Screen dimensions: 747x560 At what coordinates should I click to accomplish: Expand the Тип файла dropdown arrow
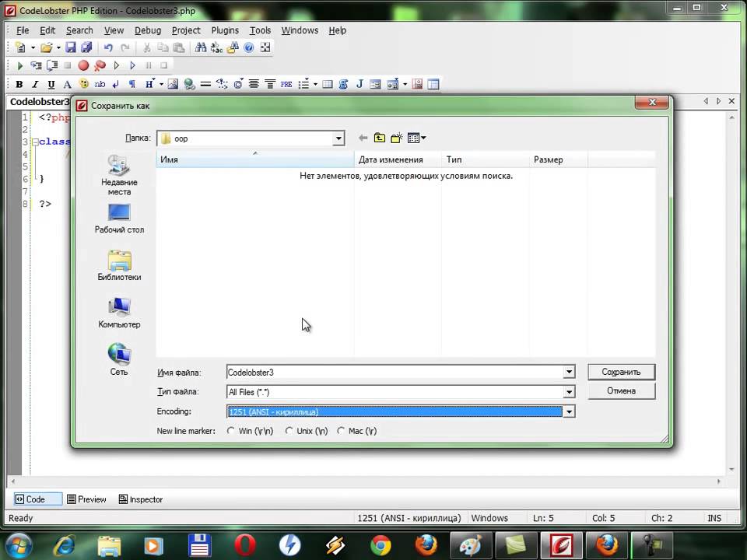pyautogui.click(x=569, y=392)
